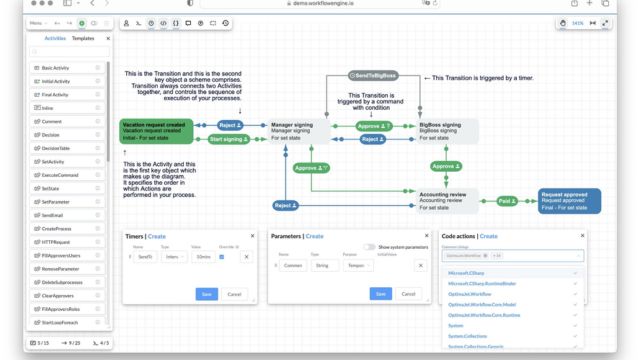Click the activities search field
The image size is (640, 360).
tap(69, 52)
